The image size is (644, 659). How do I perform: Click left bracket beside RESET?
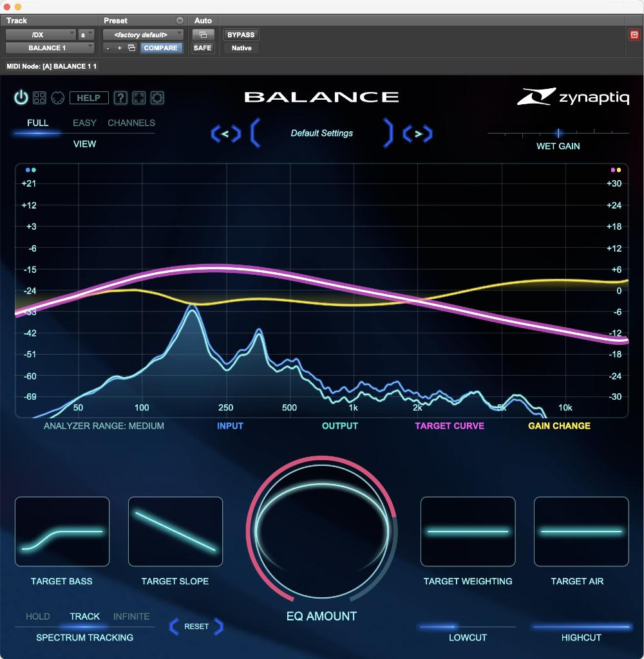pyautogui.click(x=174, y=626)
